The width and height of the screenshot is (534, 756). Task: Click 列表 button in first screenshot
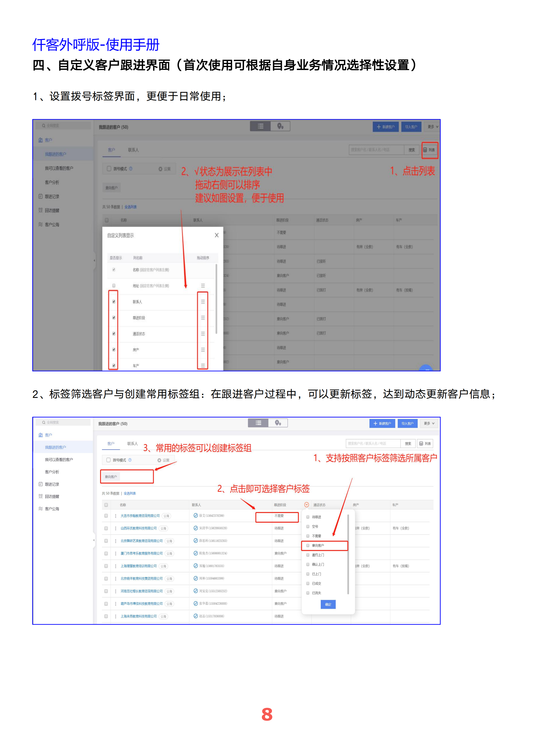[429, 150]
